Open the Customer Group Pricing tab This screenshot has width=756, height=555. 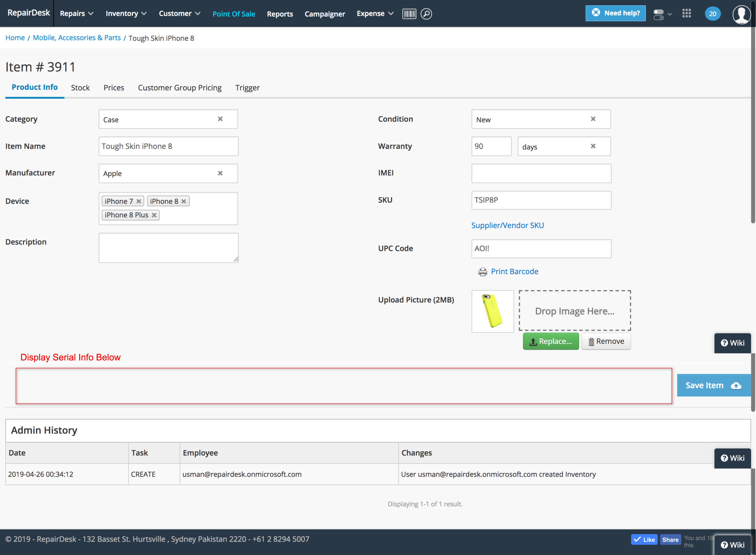tap(179, 88)
